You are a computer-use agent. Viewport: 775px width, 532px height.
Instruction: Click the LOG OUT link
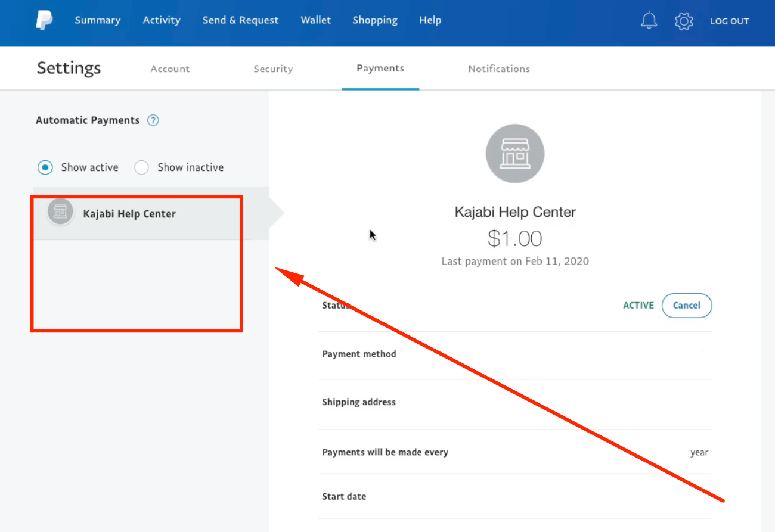pos(730,21)
